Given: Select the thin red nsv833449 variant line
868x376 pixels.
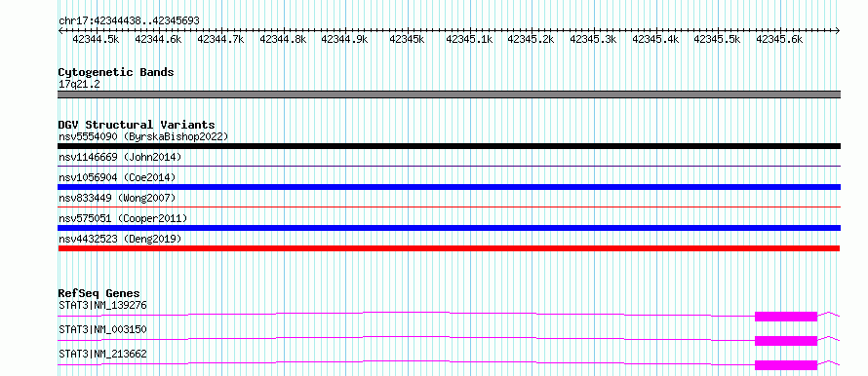Looking at the screenshot, I should (x=449, y=207).
